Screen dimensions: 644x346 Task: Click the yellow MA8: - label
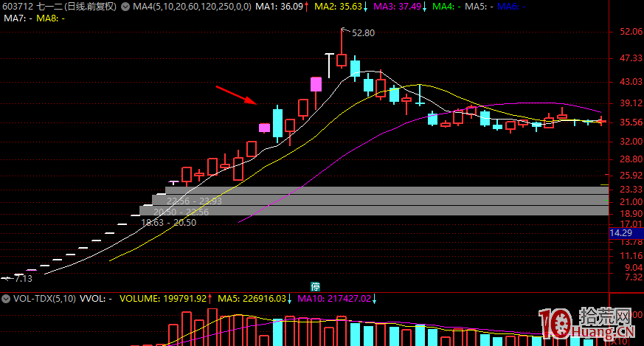point(50,18)
